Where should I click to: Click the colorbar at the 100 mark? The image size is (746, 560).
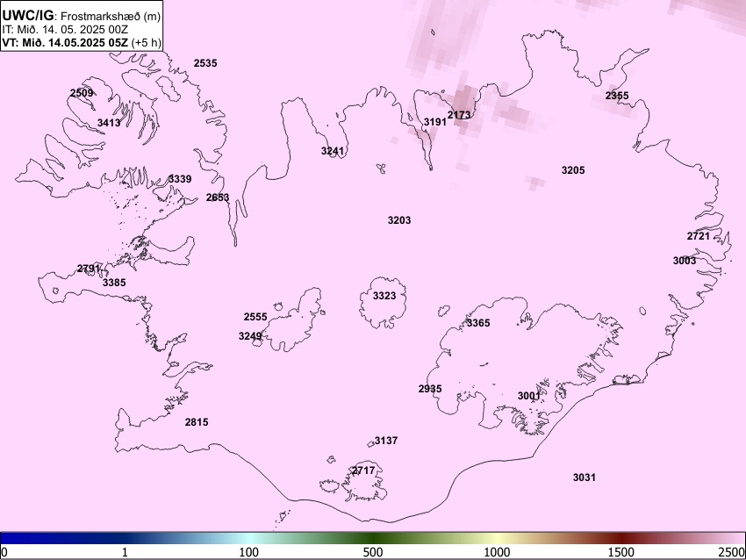point(249,538)
